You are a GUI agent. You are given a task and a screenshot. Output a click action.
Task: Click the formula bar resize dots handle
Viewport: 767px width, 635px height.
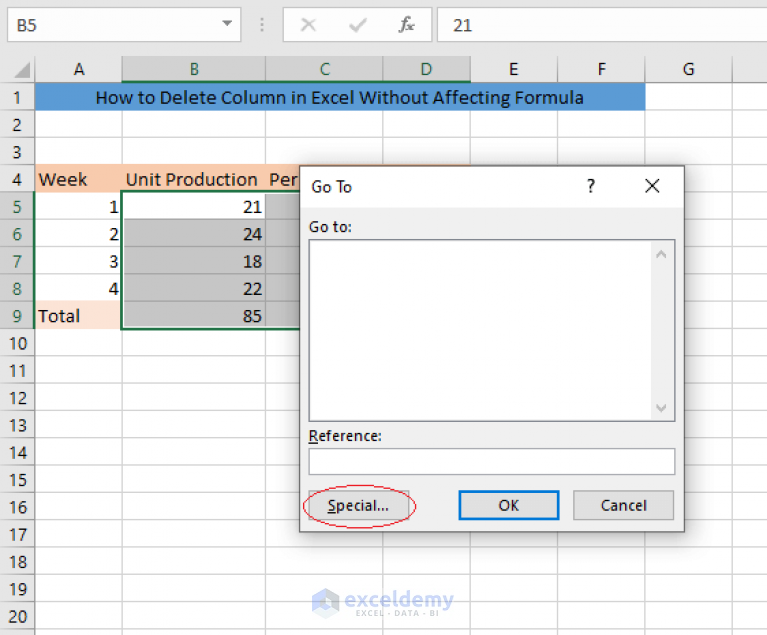[x=262, y=24]
